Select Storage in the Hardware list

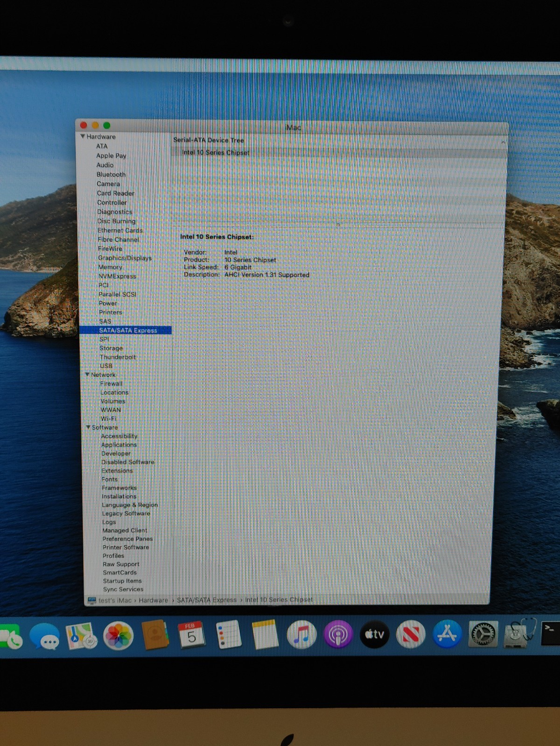pos(111,348)
